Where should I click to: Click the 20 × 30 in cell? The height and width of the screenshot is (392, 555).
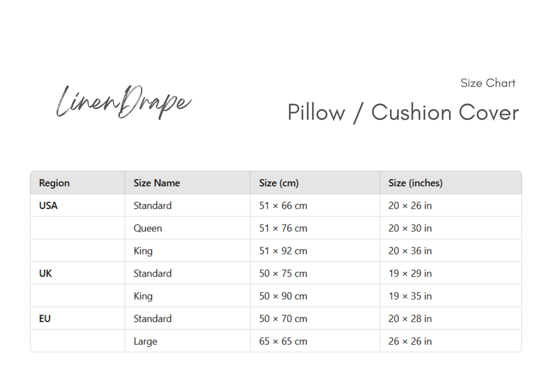click(x=451, y=228)
